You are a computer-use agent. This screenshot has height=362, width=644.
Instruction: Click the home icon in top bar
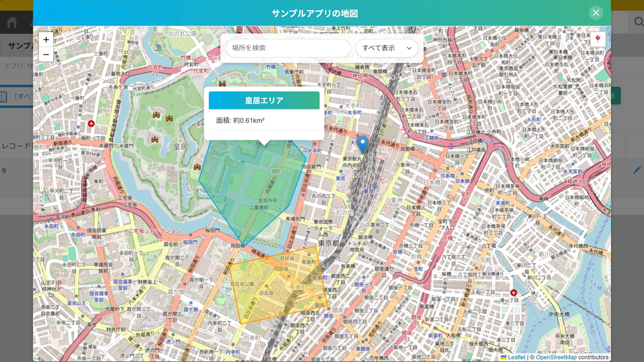click(12, 22)
